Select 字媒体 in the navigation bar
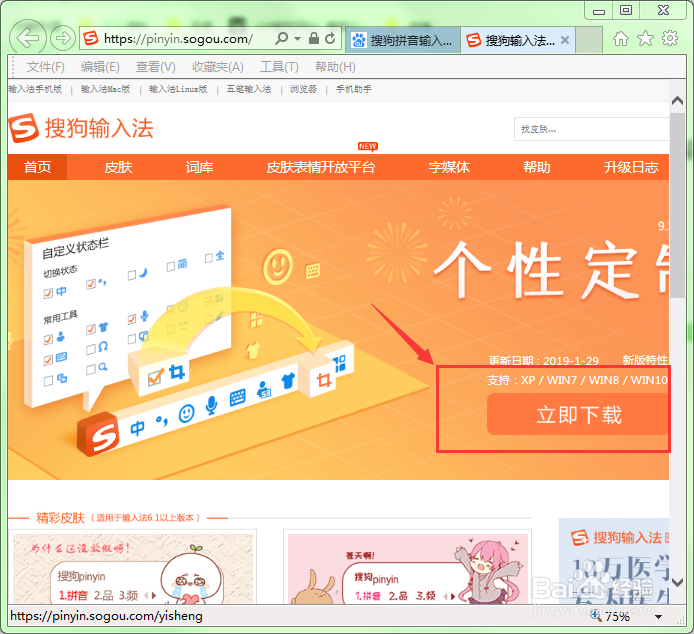This screenshot has height=634, width=694. coord(449,167)
